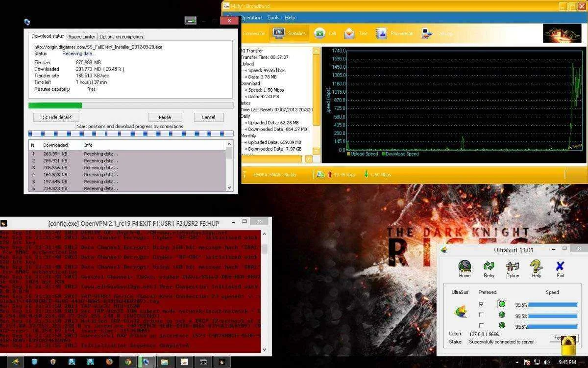Click third green server status indicator
The image size is (588, 368).
pos(502,325)
